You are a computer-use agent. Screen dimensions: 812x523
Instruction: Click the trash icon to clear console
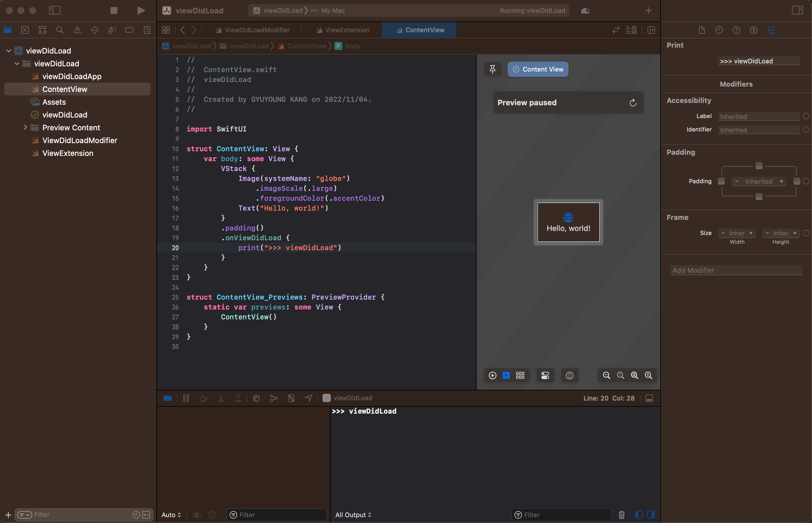click(621, 515)
